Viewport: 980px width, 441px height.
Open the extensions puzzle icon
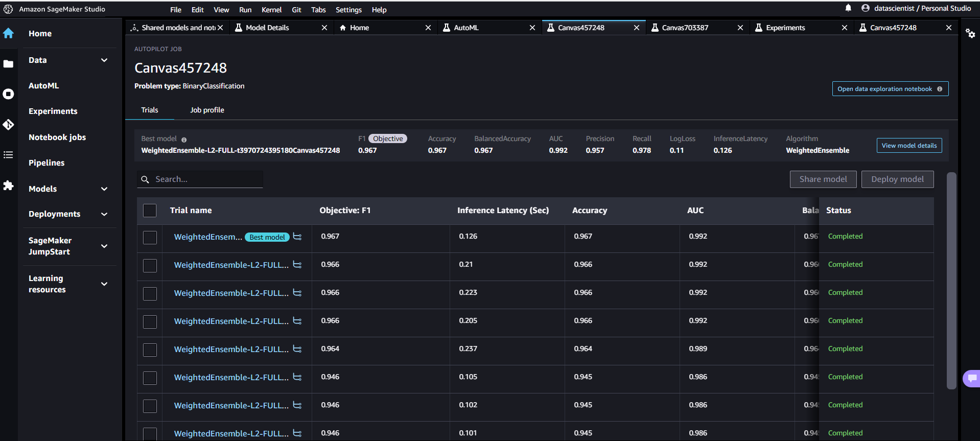click(8, 185)
